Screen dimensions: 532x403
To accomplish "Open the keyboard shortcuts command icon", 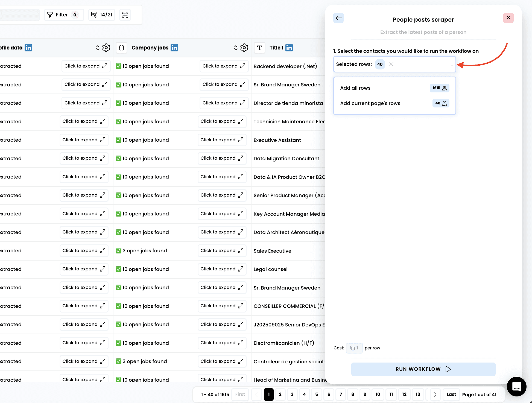I will [x=125, y=15].
